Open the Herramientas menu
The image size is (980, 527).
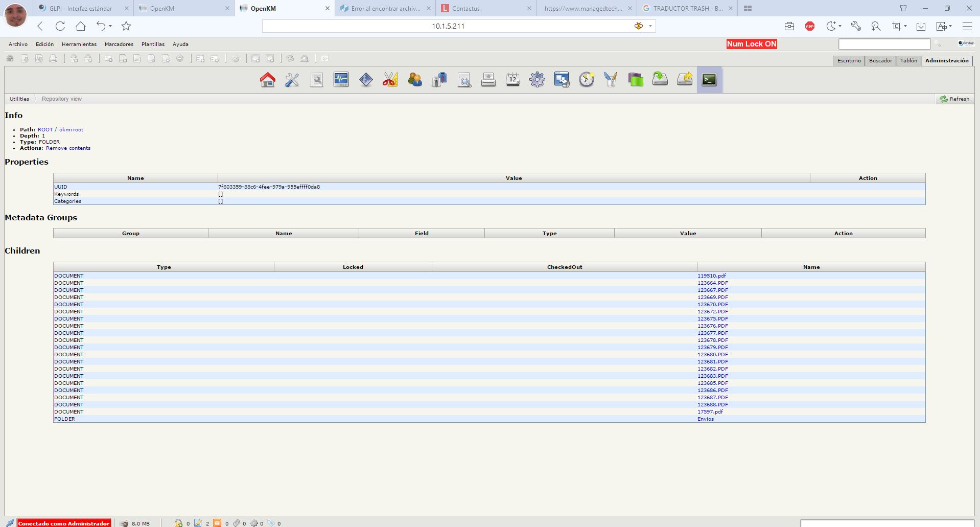coord(79,44)
